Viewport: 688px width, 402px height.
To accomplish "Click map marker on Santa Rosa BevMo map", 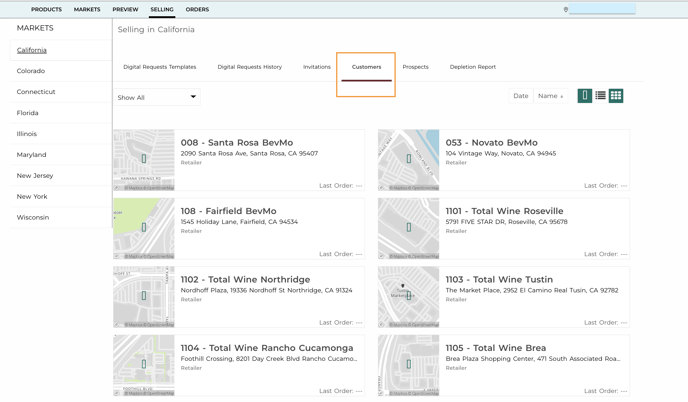I will [144, 159].
